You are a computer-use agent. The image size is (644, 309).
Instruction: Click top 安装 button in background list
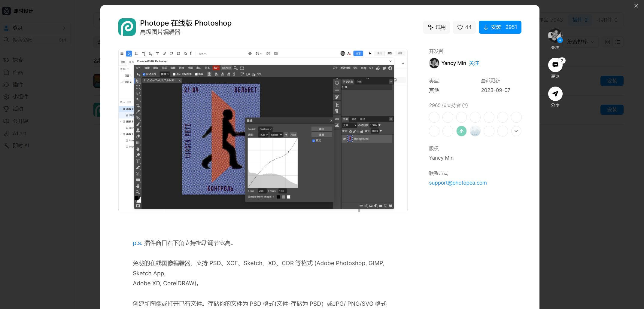(x=612, y=81)
